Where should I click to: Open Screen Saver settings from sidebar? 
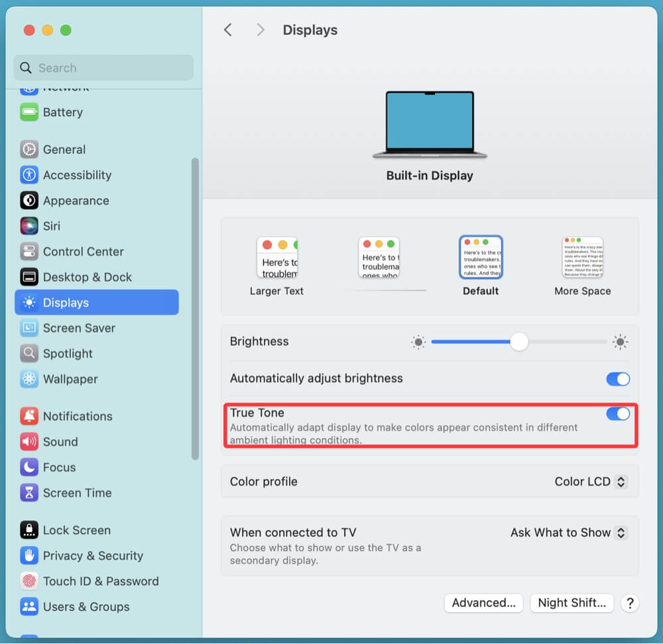[x=29, y=328]
